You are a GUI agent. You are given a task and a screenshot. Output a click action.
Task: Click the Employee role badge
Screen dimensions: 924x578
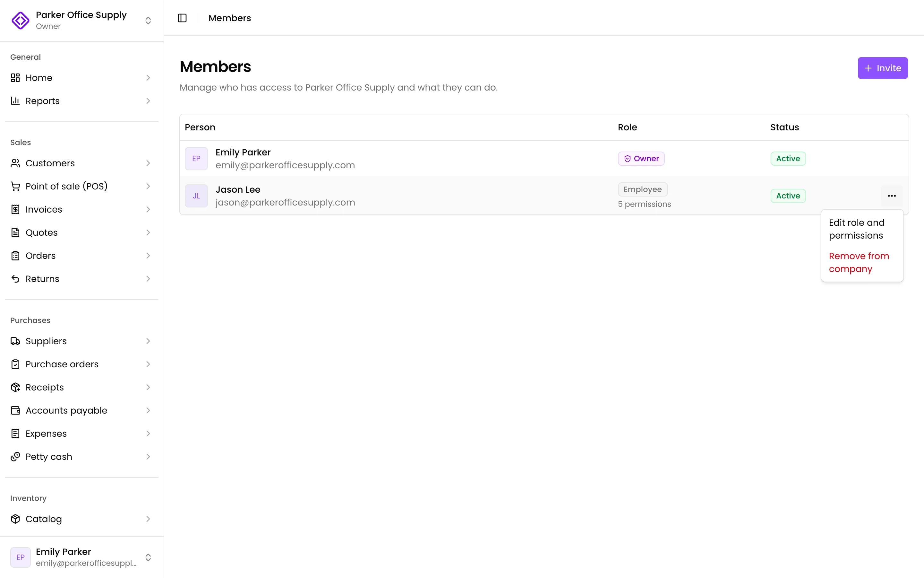[x=643, y=189]
